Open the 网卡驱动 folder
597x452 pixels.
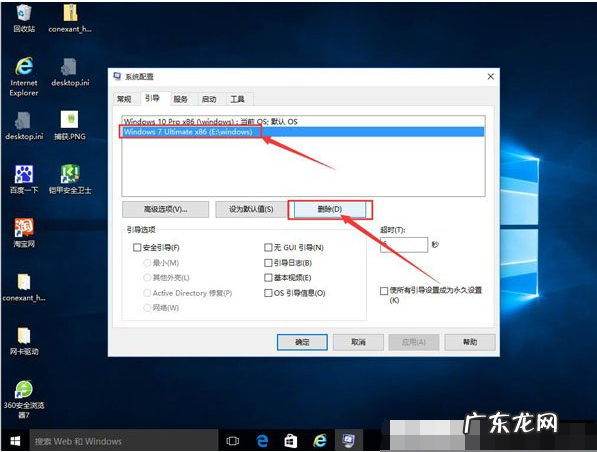[24, 341]
